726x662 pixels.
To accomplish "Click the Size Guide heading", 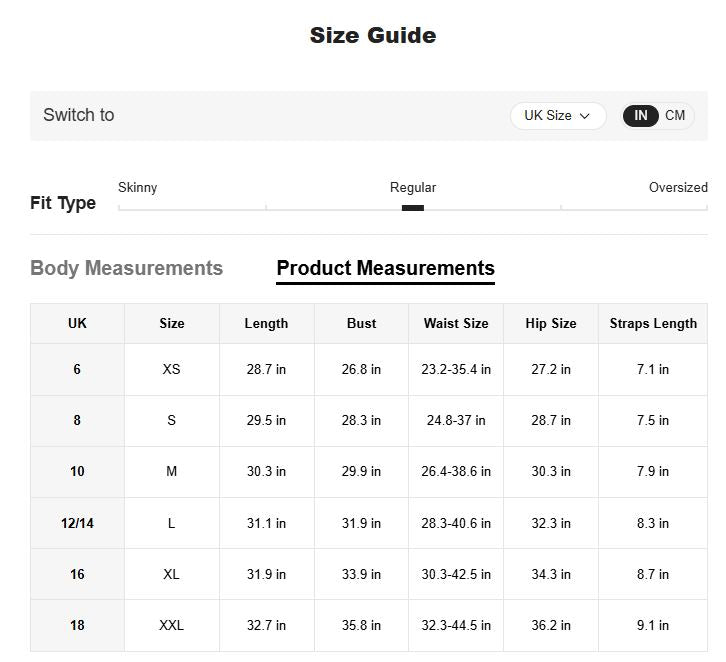I will 372,35.
